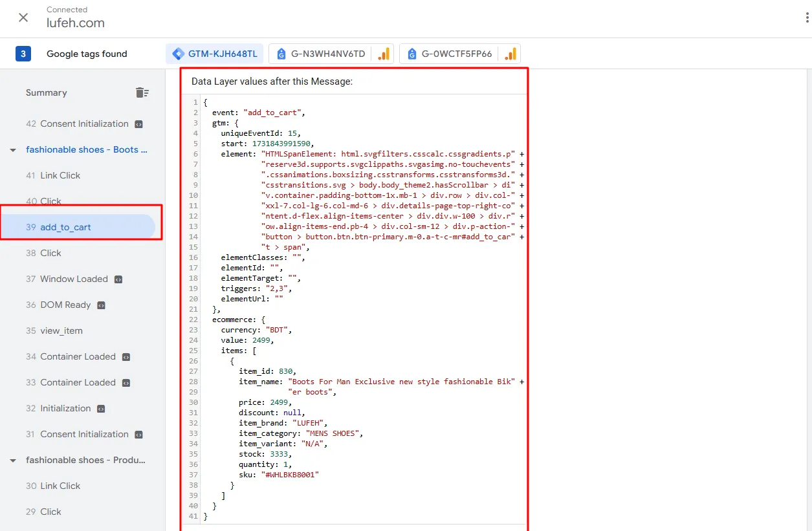
Task: Click analytics bar icon beside G-0WCTF5FP66
Action: [x=510, y=54]
